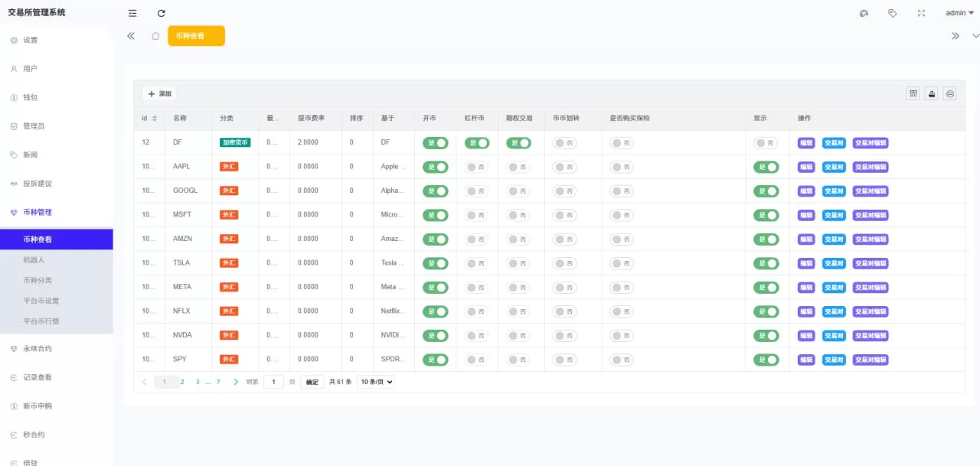This screenshot has width=980, height=466.
Task: Click the tag icon in header
Action: point(892,13)
